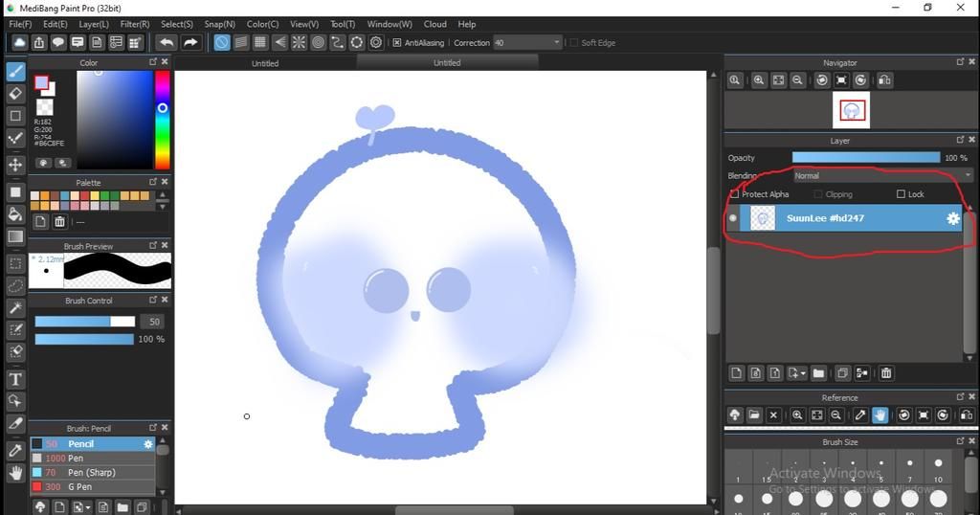The width and height of the screenshot is (980, 515).
Task: Hide the SuunLee #hd247 layer
Action: tap(732, 218)
